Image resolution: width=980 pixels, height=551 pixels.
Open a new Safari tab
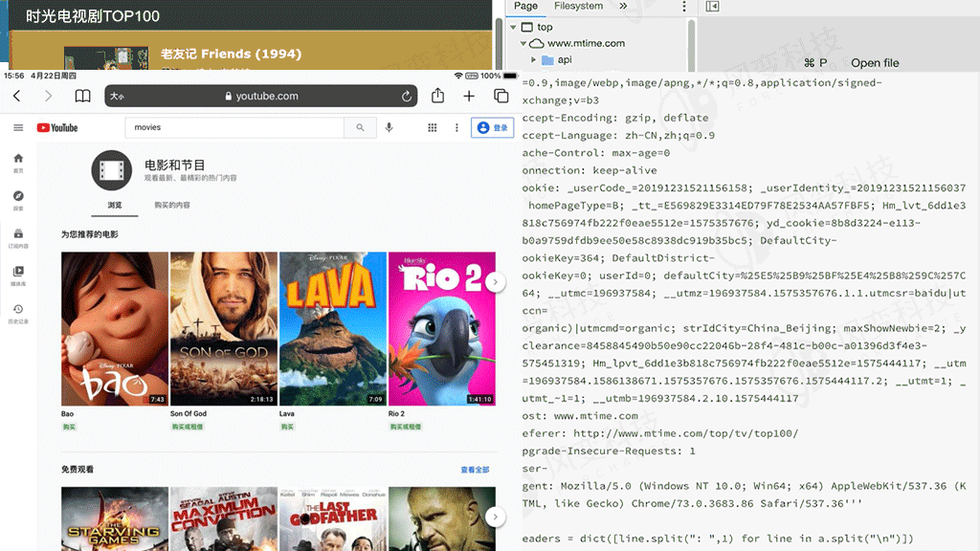click(469, 96)
